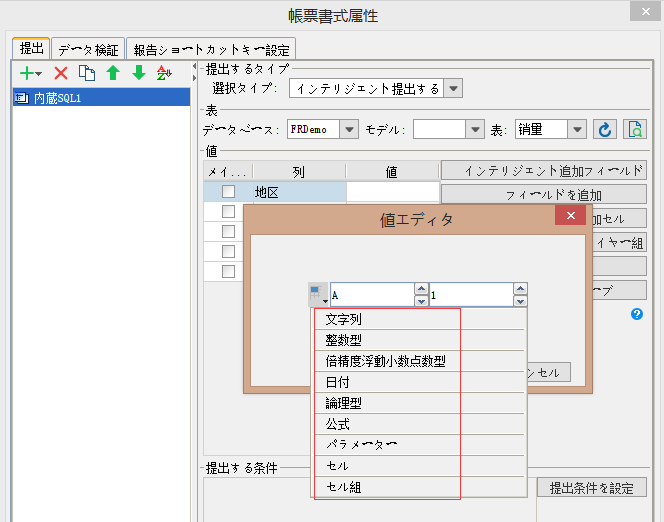Open dropdown arrow beside plus icon
The width and height of the screenshot is (664, 522).
pos(39,74)
